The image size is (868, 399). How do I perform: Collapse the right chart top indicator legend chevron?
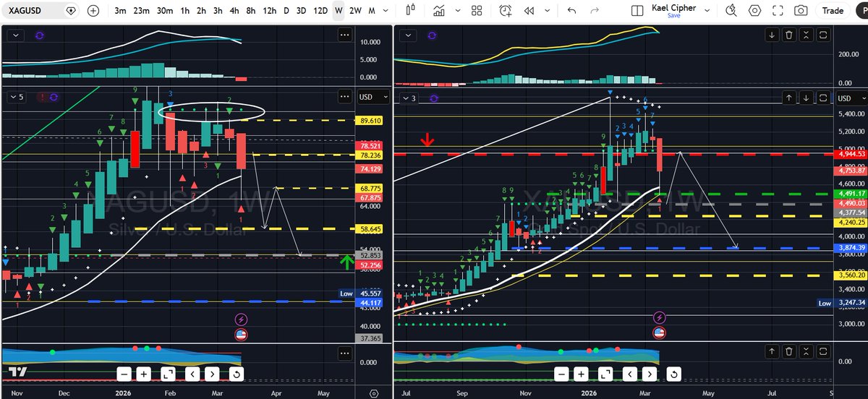coord(407,34)
